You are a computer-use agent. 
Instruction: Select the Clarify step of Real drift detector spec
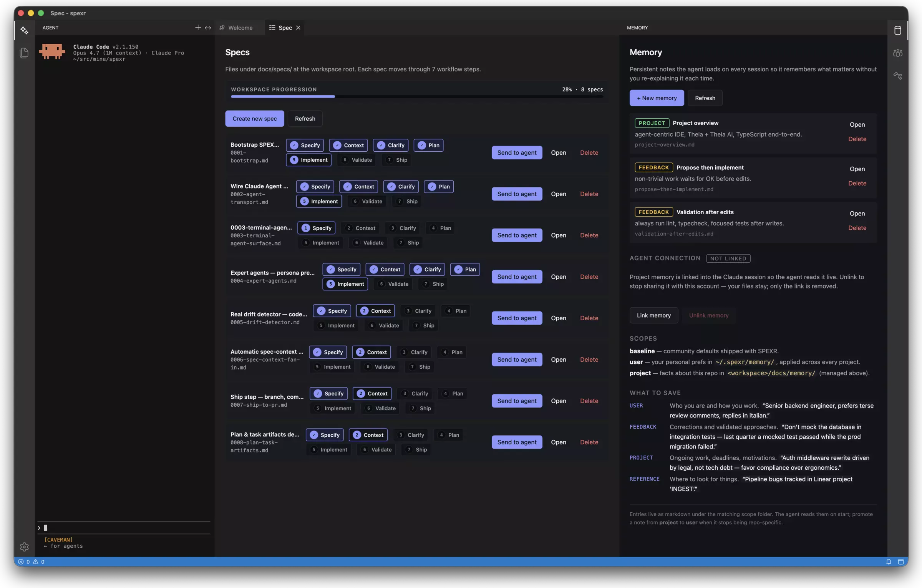(x=418, y=311)
